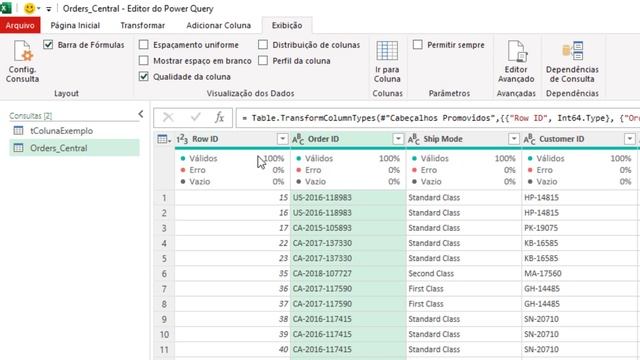Select Orders_Central query
Viewport: 640px width, 360px height.
pos(74,148)
